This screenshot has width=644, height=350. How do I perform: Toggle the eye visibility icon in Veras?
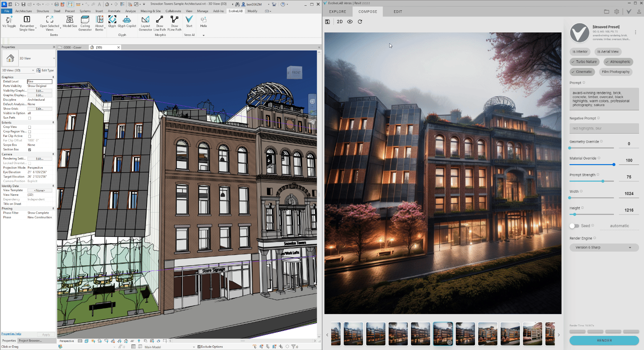coord(350,22)
